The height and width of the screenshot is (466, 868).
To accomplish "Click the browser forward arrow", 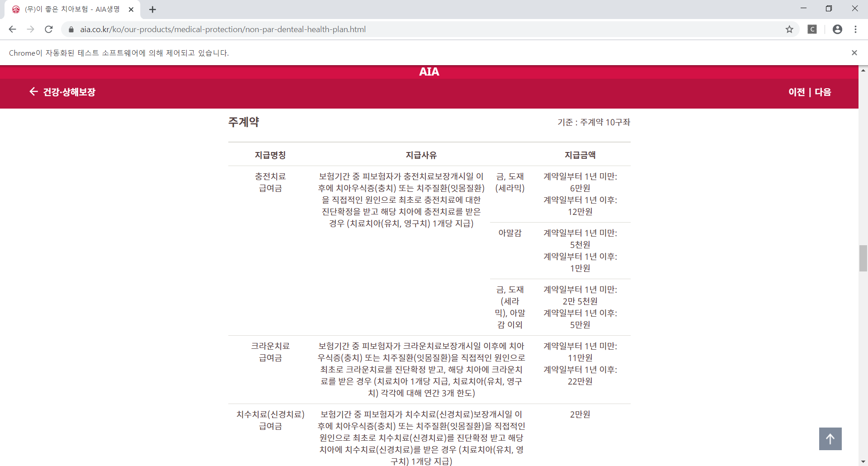I will pos(30,29).
